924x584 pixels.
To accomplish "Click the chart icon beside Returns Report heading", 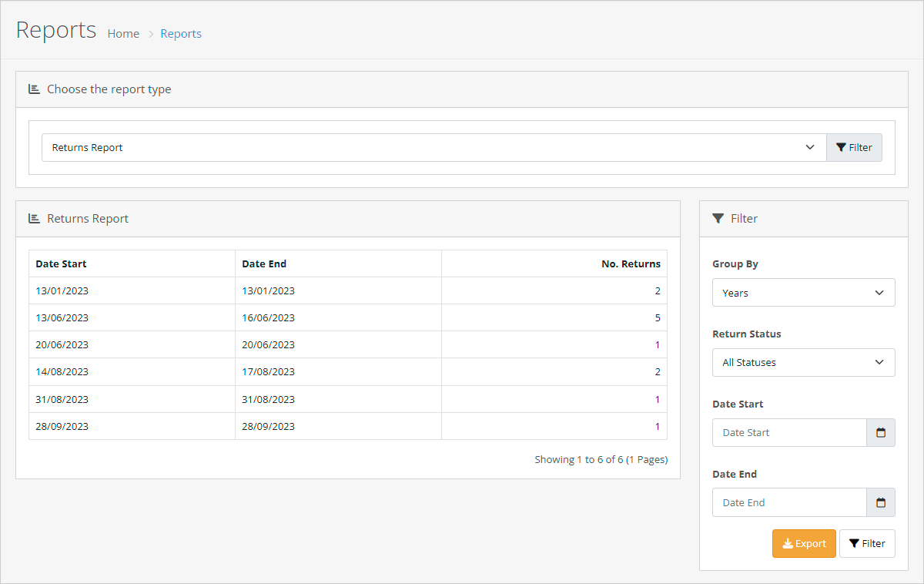I will click(x=34, y=219).
